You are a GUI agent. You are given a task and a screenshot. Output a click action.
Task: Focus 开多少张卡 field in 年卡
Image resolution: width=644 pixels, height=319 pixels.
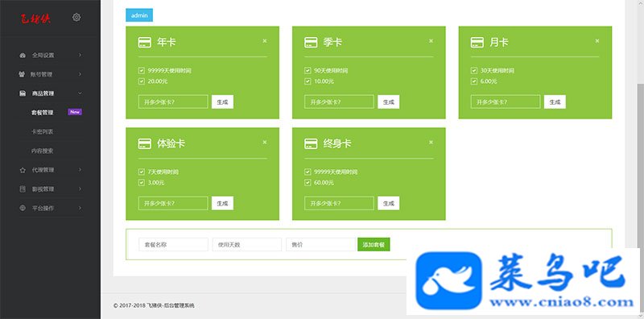(173, 102)
